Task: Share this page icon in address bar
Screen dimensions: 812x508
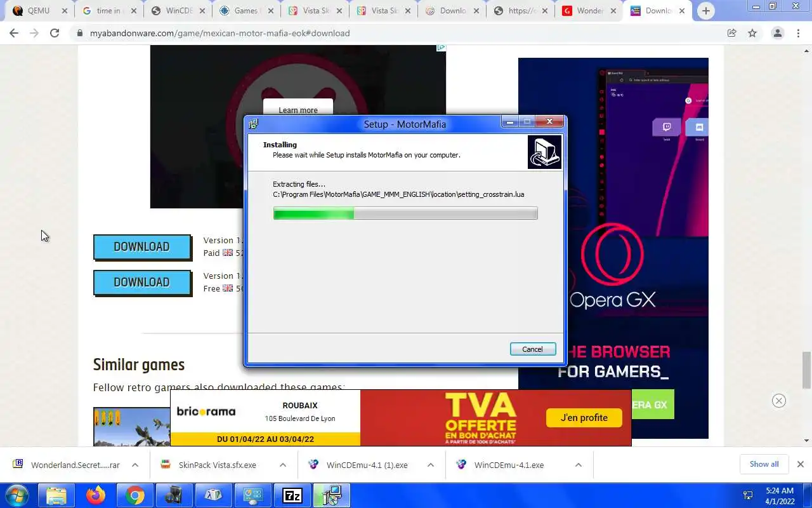Action: tap(731, 33)
